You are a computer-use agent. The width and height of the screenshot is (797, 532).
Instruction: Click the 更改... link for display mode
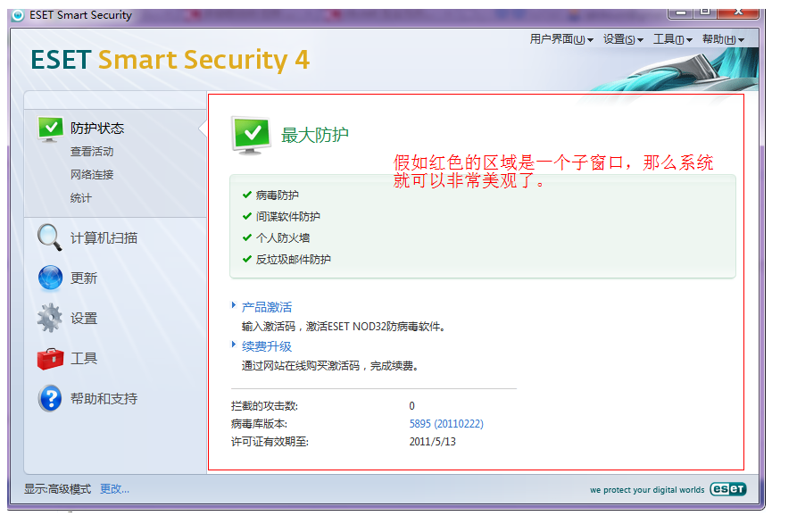pos(114,489)
